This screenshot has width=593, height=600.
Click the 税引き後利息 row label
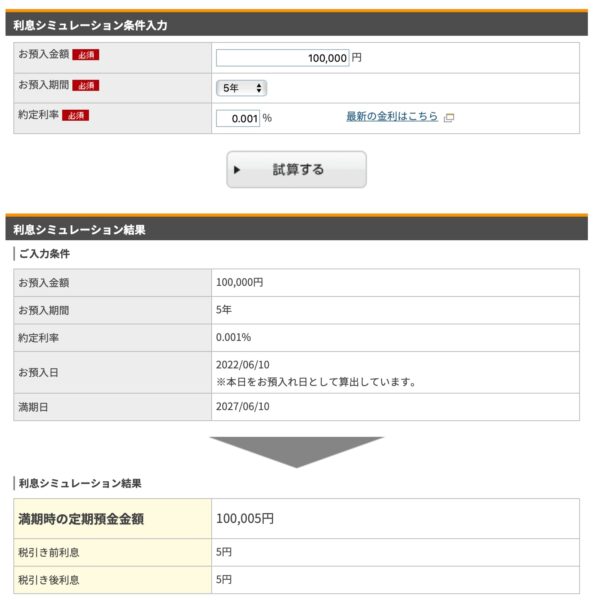tap(49, 580)
